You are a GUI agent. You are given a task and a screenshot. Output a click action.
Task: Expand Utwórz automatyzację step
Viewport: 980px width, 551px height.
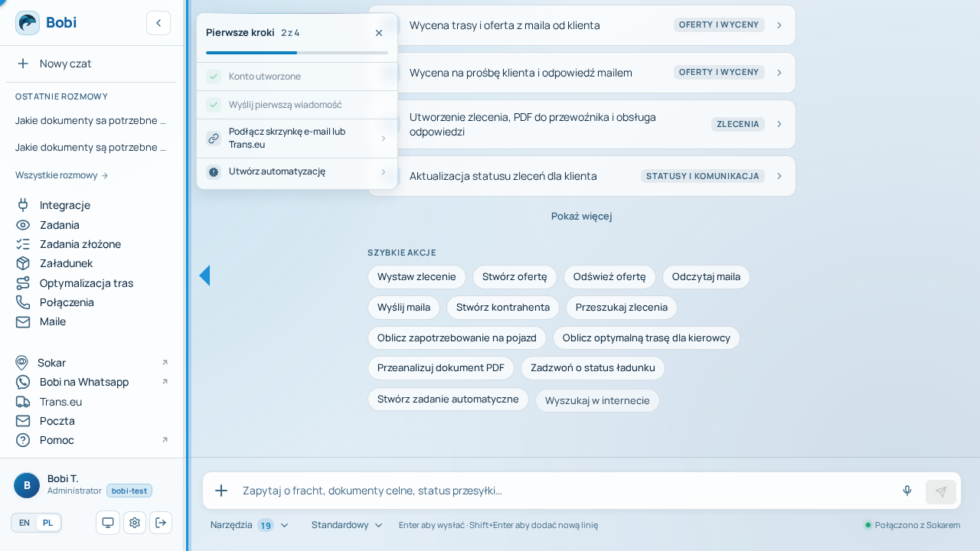pos(297,172)
